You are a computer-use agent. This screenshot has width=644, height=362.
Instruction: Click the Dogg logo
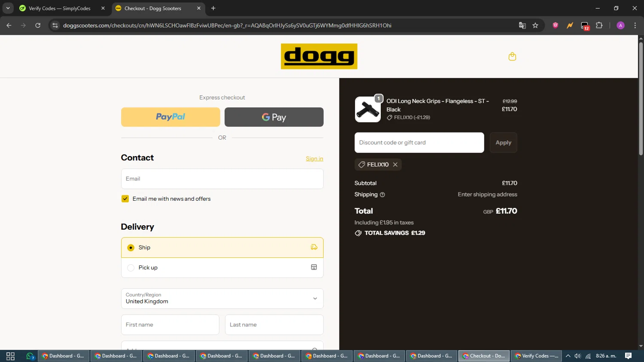pos(319,56)
